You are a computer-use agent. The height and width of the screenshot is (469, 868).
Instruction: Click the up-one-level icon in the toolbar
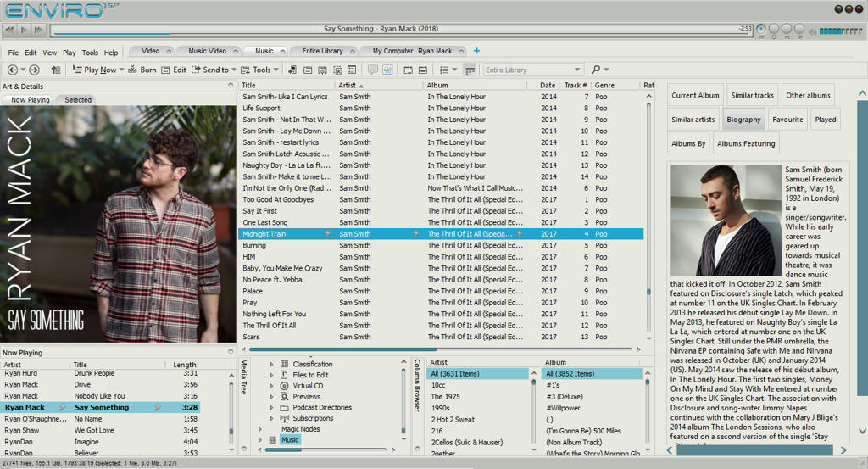coord(55,70)
